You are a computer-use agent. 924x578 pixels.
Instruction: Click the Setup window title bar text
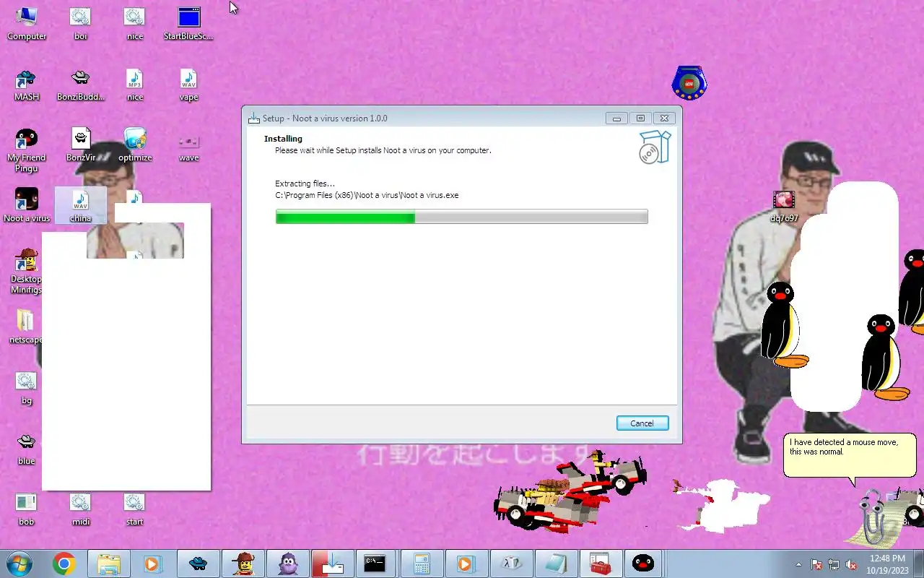click(325, 118)
